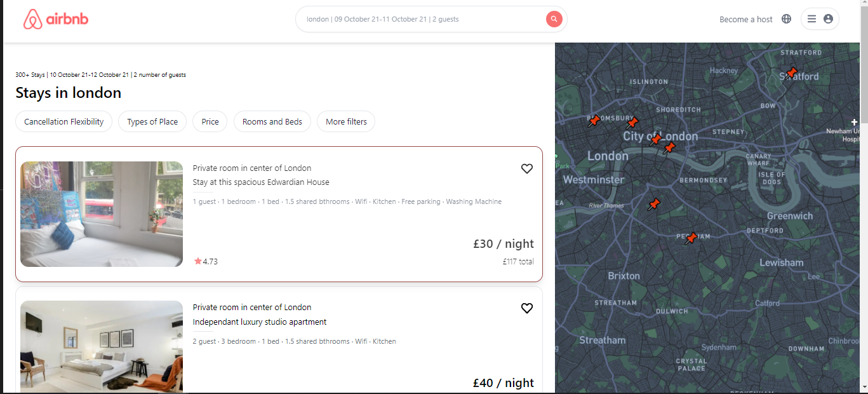Image resolution: width=868 pixels, height=394 pixels.
Task: Open the luxury studio apartment photo
Action: tap(102, 346)
